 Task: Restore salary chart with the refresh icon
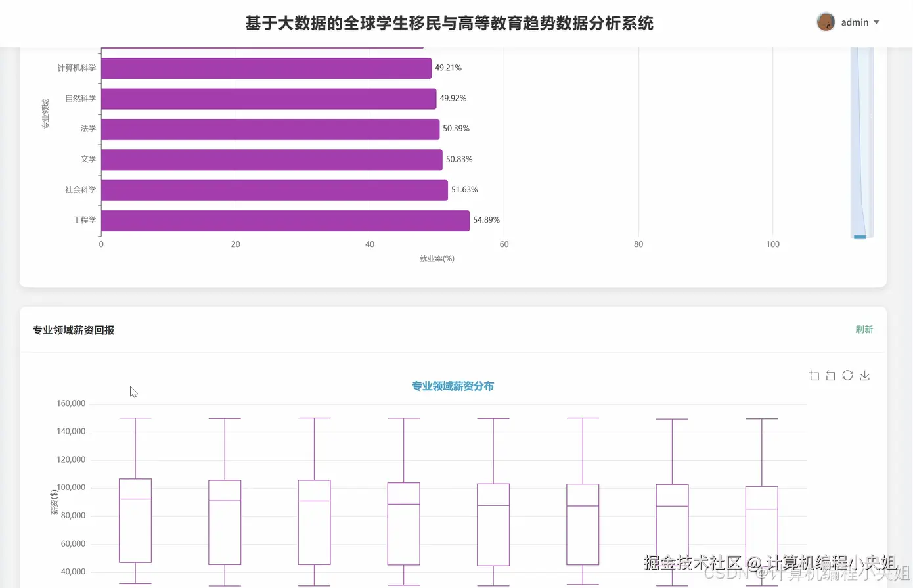pyautogui.click(x=847, y=374)
